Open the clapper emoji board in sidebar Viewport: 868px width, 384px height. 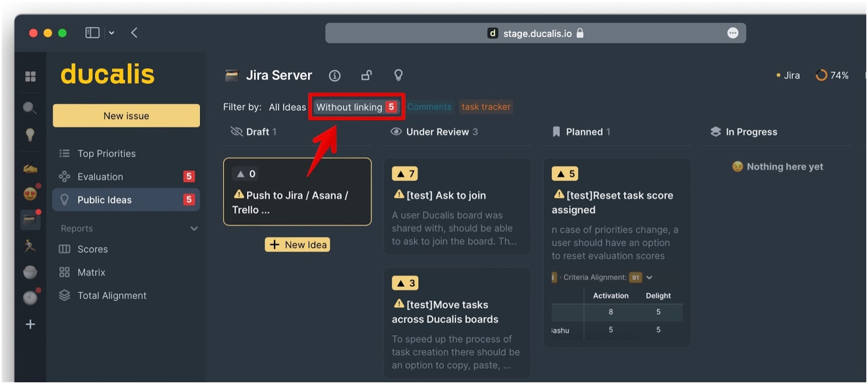coord(29,220)
